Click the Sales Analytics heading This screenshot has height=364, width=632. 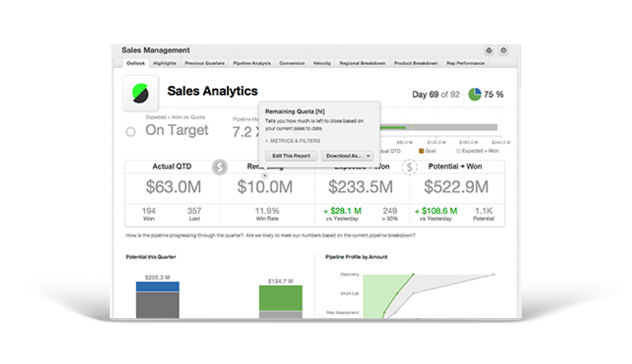pos(212,92)
